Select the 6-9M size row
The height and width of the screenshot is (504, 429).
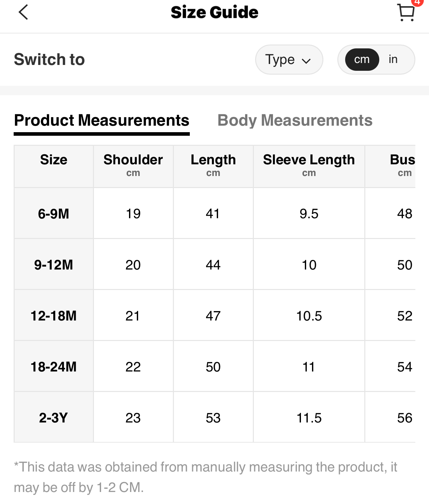point(54,214)
